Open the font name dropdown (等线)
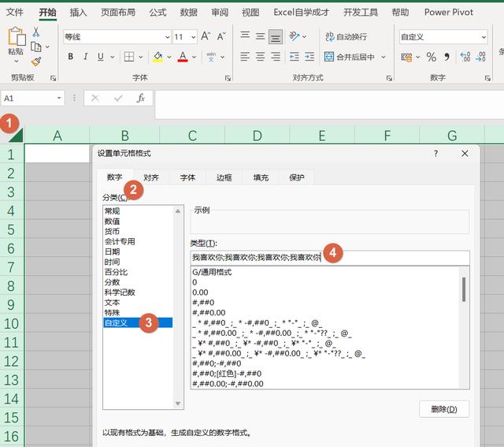Screen dimensions: 504x447 pyautogui.click(x=168, y=37)
